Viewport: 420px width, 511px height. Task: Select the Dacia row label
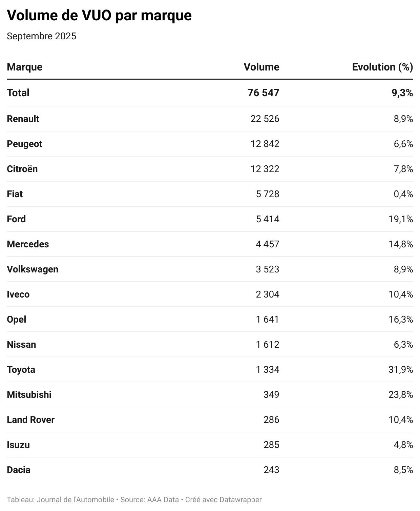(x=19, y=470)
